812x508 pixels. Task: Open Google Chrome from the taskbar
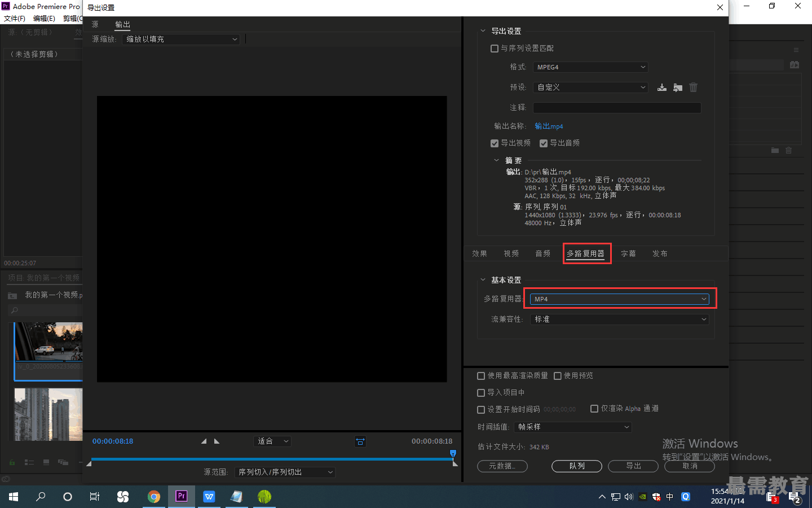154,497
